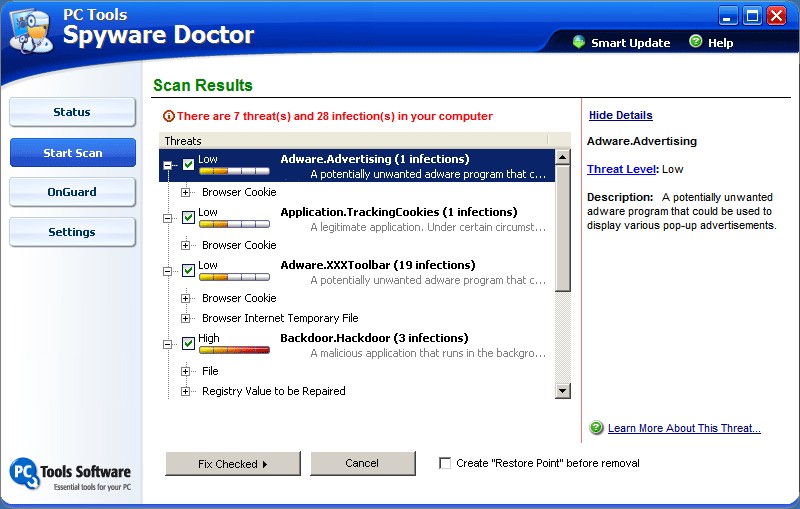Click the Hide Details link

620,115
